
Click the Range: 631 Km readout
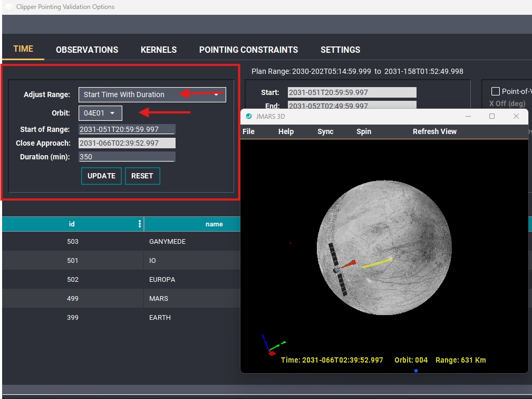pyautogui.click(x=461, y=360)
